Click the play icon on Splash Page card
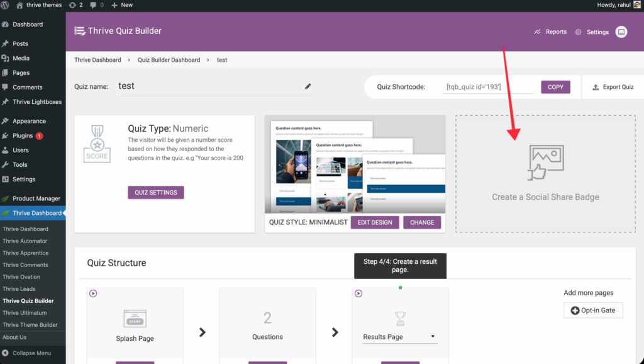644x364 pixels. click(93, 293)
